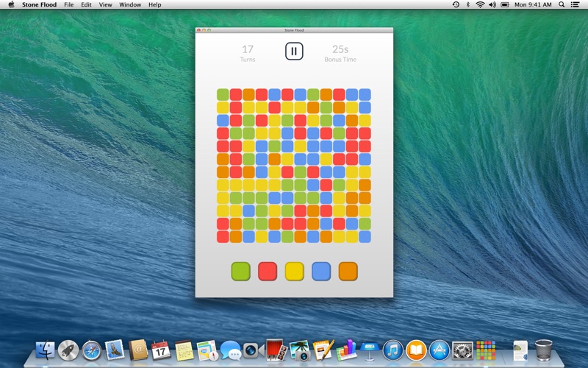Expand the View menu
This screenshot has width=588, height=368.
106,4
